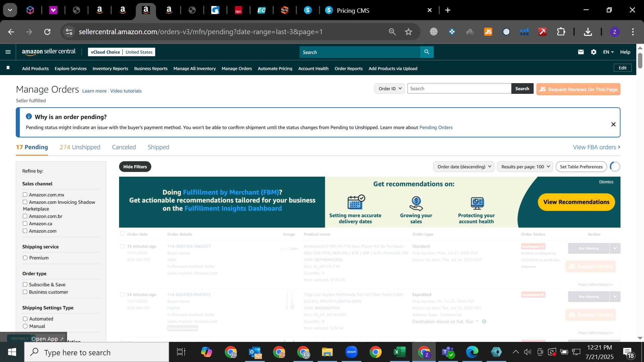644x362 pixels.
Task: Open the buyer messages mail icon
Action: click(x=581, y=52)
